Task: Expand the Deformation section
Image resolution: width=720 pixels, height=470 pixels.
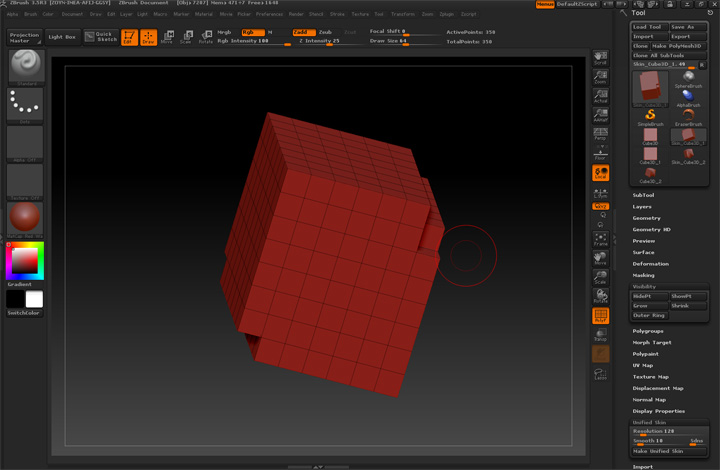Action: (x=651, y=264)
